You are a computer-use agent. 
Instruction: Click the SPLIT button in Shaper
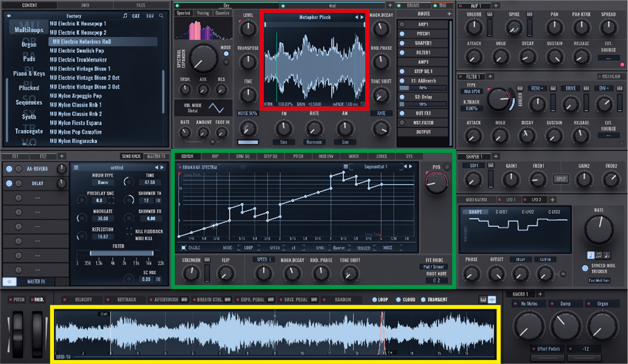[560, 179]
